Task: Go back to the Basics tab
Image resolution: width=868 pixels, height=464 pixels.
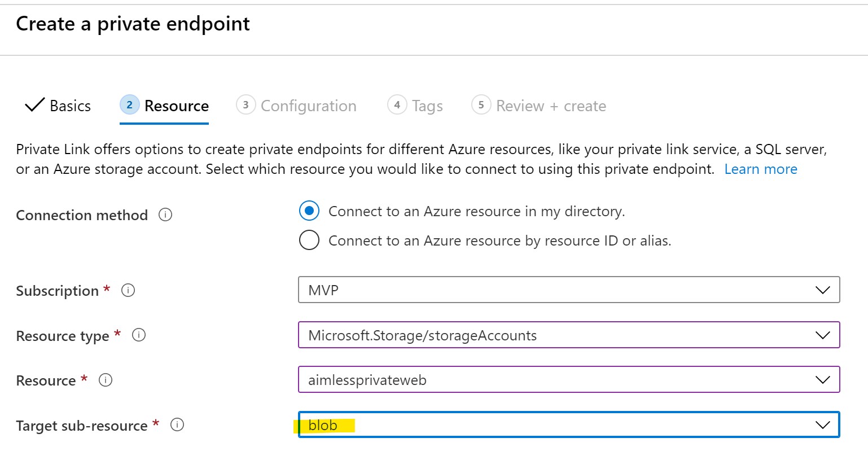Action: [x=58, y=106]
